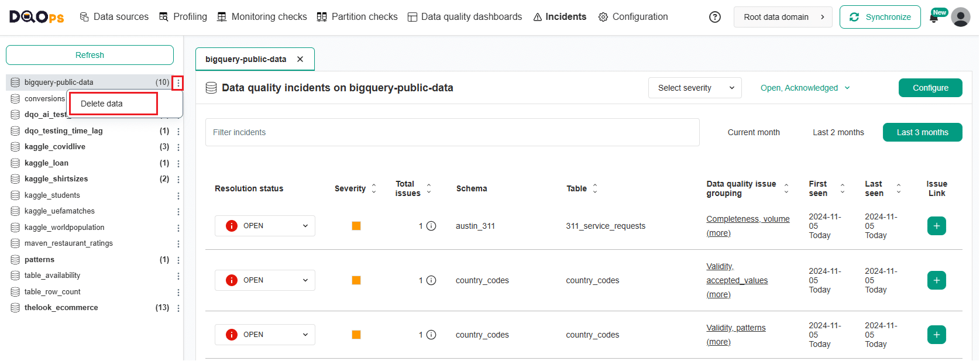The image size is (980, 361).
Task: Sort incidents by First seen
Action: 843,188
